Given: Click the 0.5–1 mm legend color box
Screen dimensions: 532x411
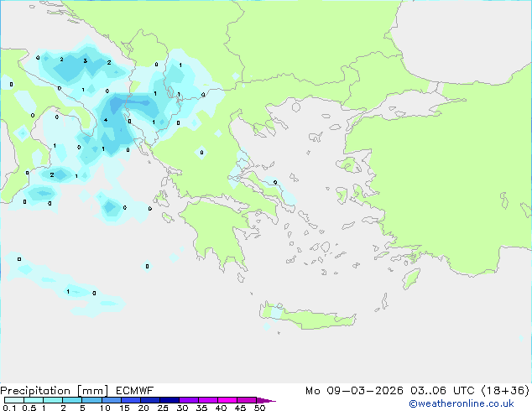Looking at the screenshot, I should [34, 400].
